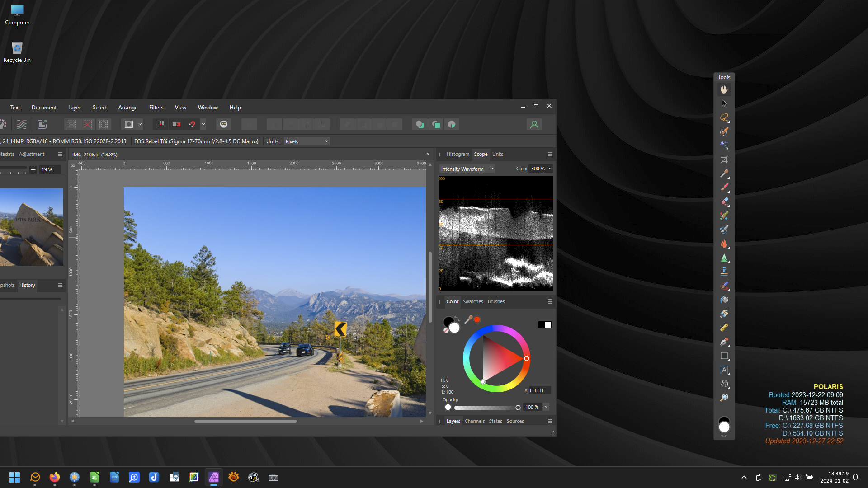868x488 pixels.
Task: Open the Units Pixels dropdown
Action: pyautogui.click(x=307, y=141)
